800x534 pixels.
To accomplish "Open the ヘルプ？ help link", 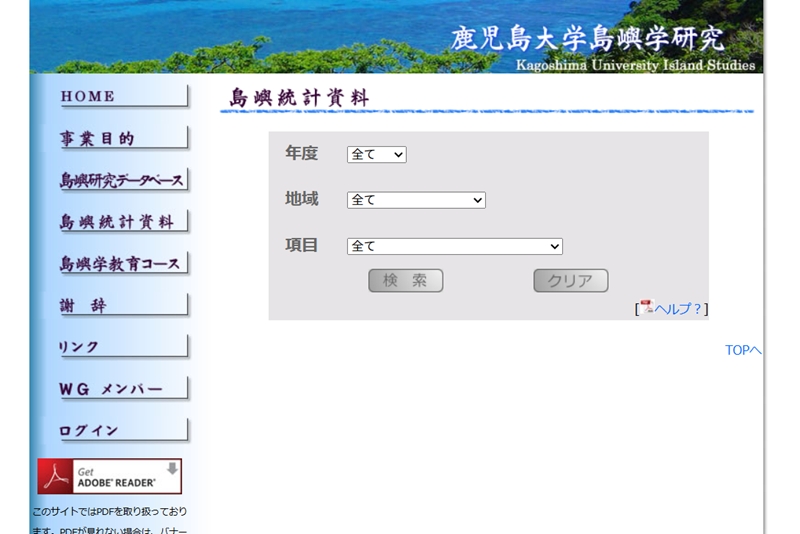I will pos(678,309).
